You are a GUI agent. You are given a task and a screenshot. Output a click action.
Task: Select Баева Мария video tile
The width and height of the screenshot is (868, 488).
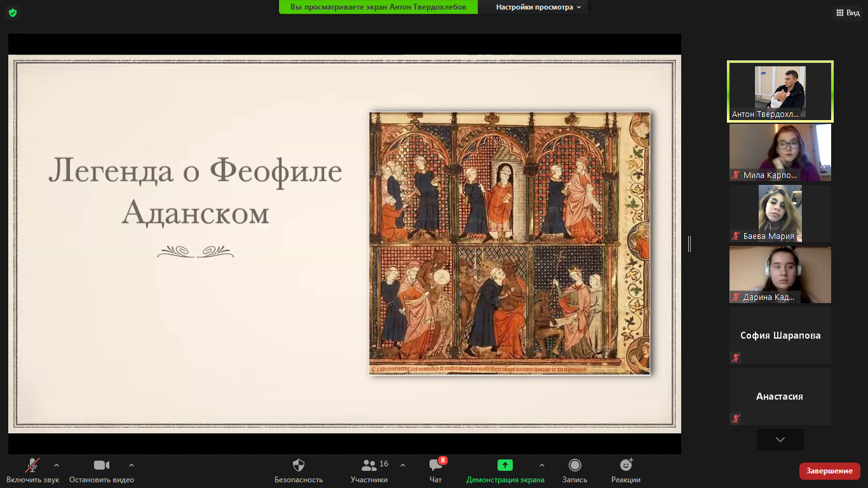780,213
